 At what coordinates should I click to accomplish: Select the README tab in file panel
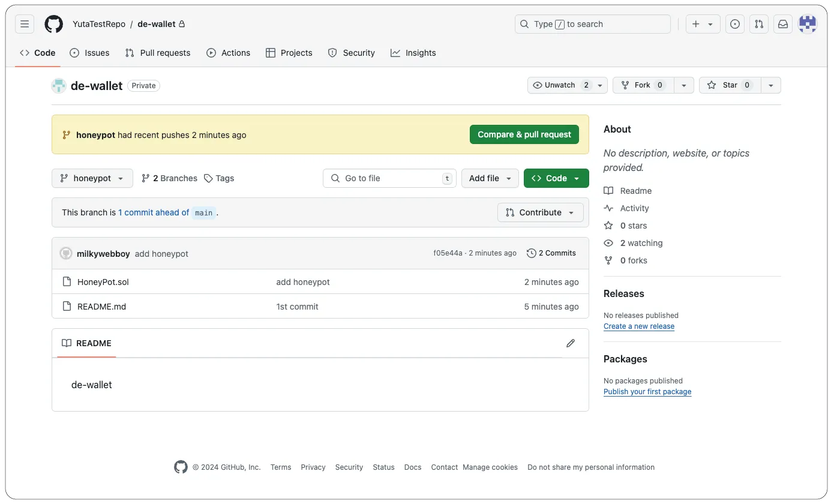(87, 343)
